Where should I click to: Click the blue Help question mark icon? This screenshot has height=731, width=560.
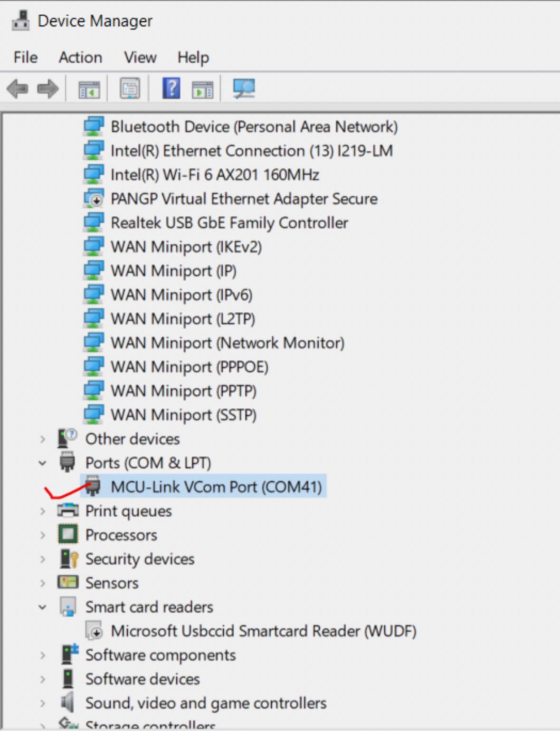171,88
